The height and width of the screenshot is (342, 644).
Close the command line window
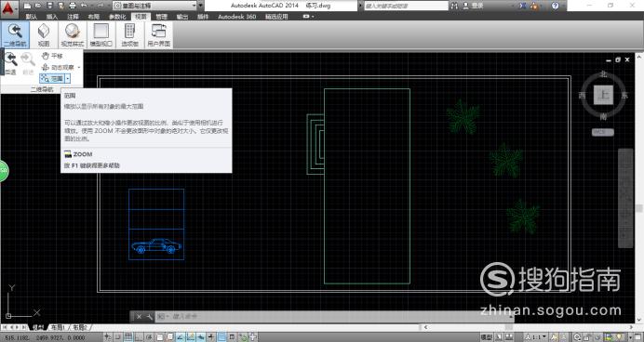(139, 317)
